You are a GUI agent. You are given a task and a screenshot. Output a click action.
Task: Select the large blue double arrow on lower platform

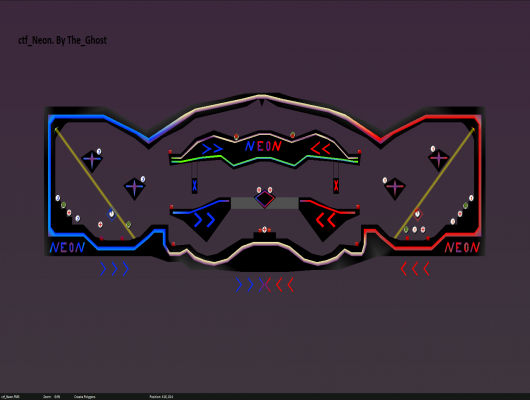[x=204, y=220]
